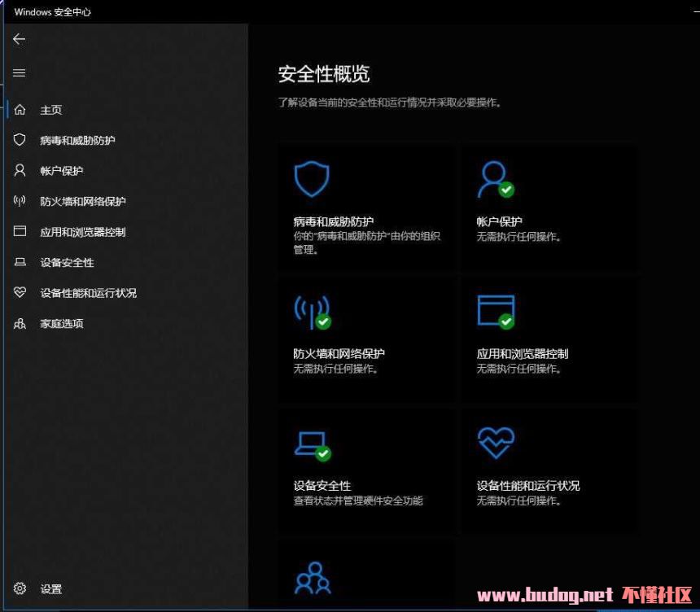Open the account protection tile person icon
700x612 pixels.
tap(496, 179)
